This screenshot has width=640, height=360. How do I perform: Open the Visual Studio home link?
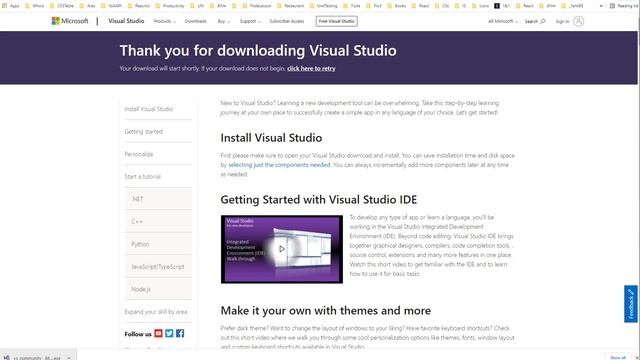tap(126, 21)
